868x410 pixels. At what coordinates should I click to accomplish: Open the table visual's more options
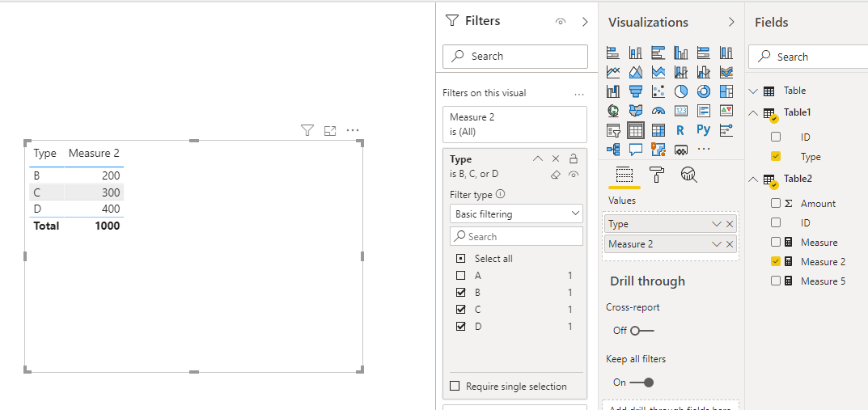click(x=353, y=130)
